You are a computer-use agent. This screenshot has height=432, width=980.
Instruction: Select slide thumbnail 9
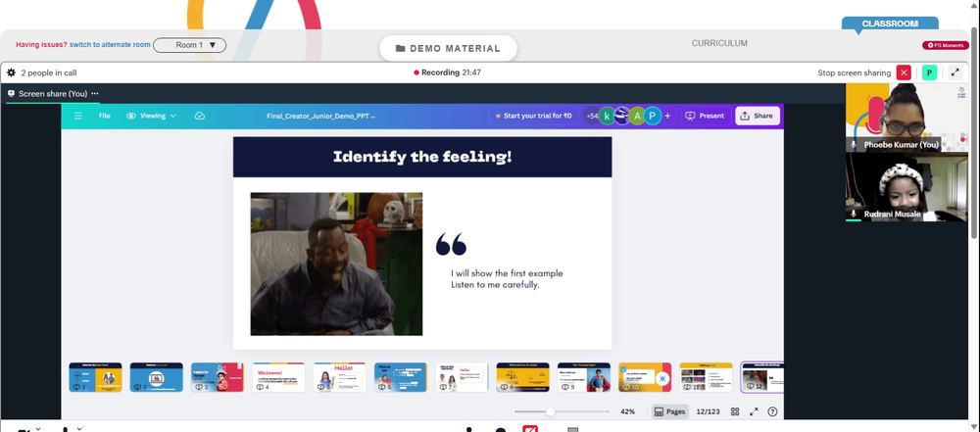click(x=584, y=377)
